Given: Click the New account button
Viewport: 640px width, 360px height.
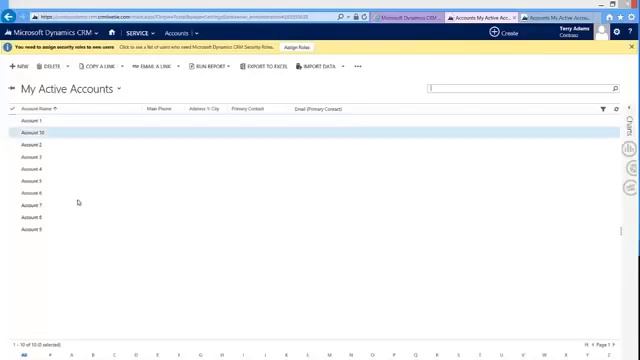Looking at the screenshot, I should click(x=19, y=66).
